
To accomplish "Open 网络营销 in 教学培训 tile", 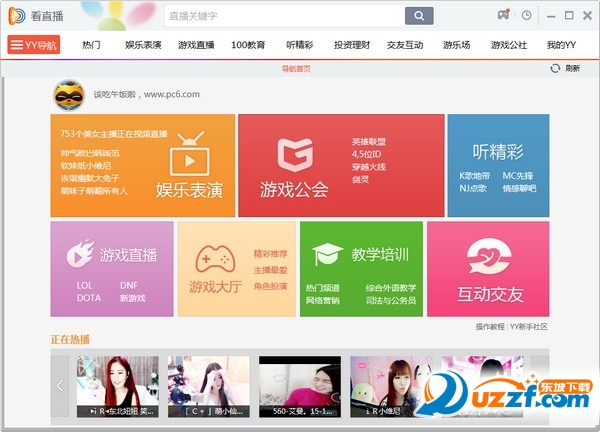I will 323,301.
